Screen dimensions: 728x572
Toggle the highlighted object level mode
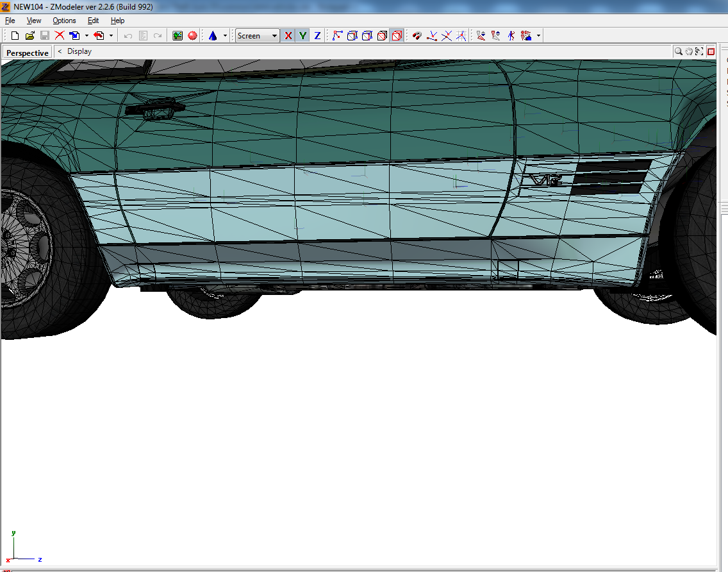[397, 36]
